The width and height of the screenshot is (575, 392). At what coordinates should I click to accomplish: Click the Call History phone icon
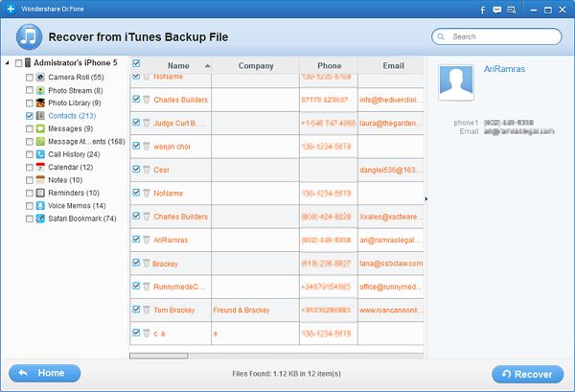point(40,154)
